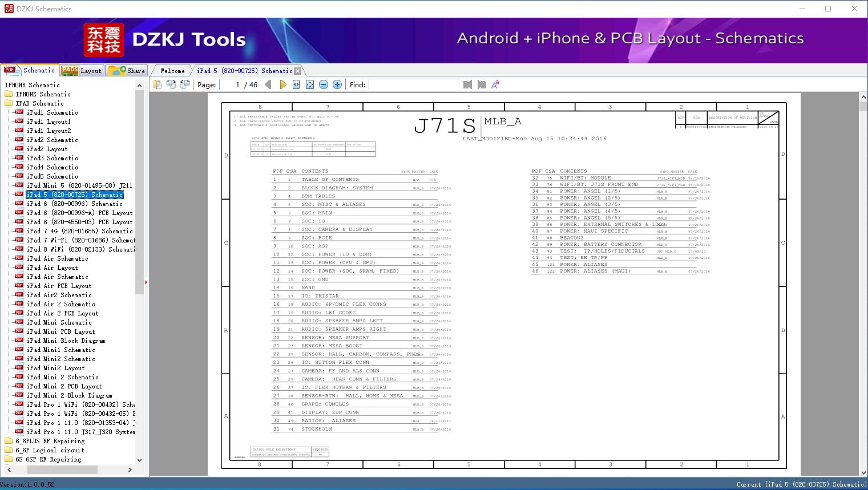The width and height of the screenshot is (868, 490).
Task: Open iPad1 Layout2 in the tree
Action: point(49,131)
